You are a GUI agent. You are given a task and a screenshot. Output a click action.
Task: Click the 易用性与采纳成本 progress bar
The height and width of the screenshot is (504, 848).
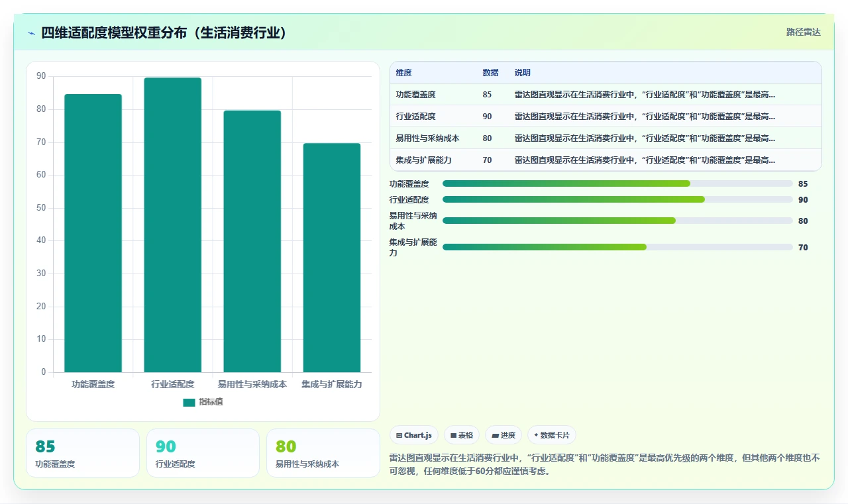tap(617, 221)
